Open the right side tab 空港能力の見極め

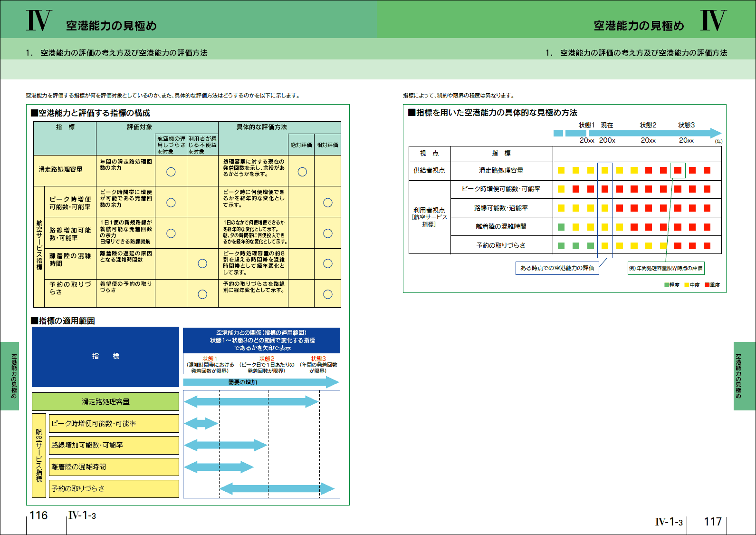[744, 376]
